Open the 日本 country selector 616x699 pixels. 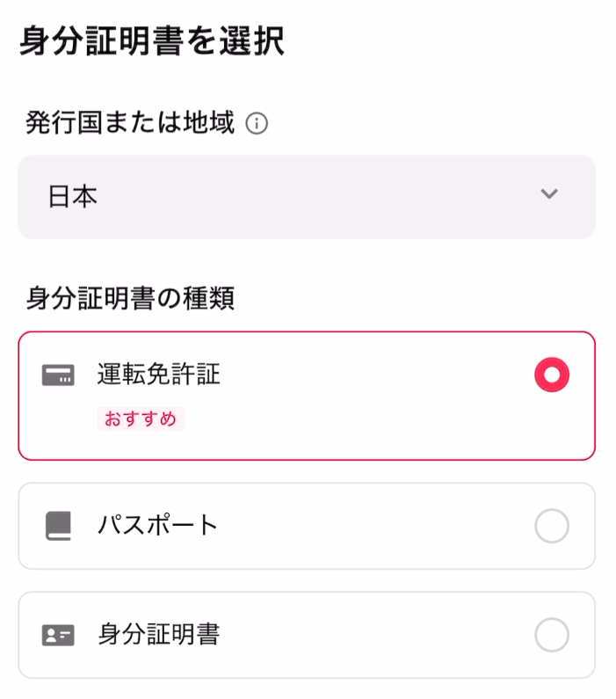tap(307, 197)
